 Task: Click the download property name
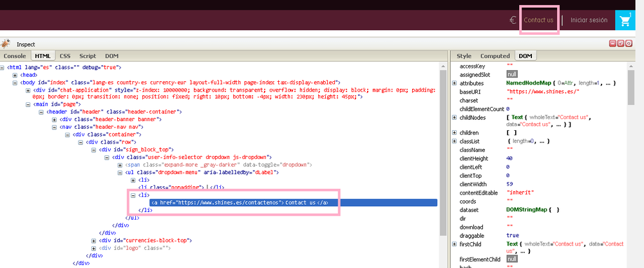point(471,227)
